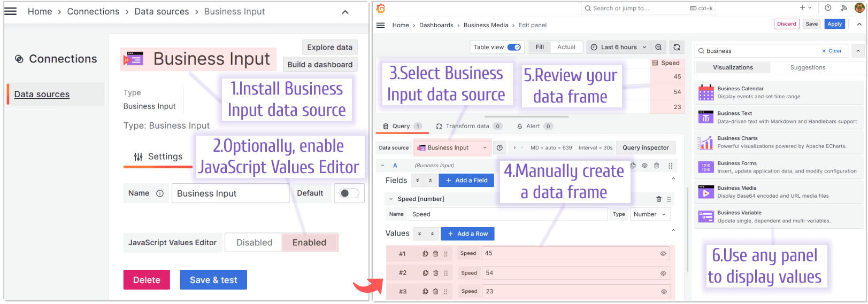Open the help question-mark icon in top bar
The width and height of the screenshot is (868, 304).
click(x=828, y=8)
